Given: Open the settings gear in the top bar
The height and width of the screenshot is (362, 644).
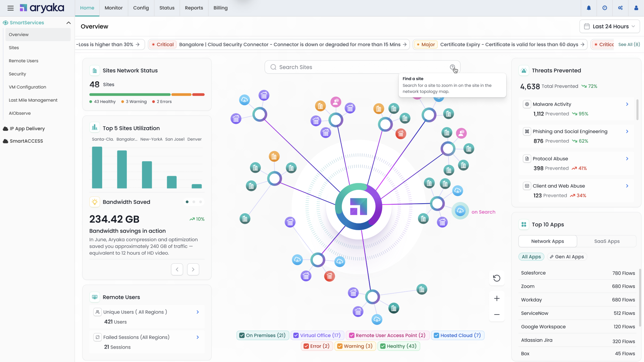Looking at the screenshot, I should (621, 8).
